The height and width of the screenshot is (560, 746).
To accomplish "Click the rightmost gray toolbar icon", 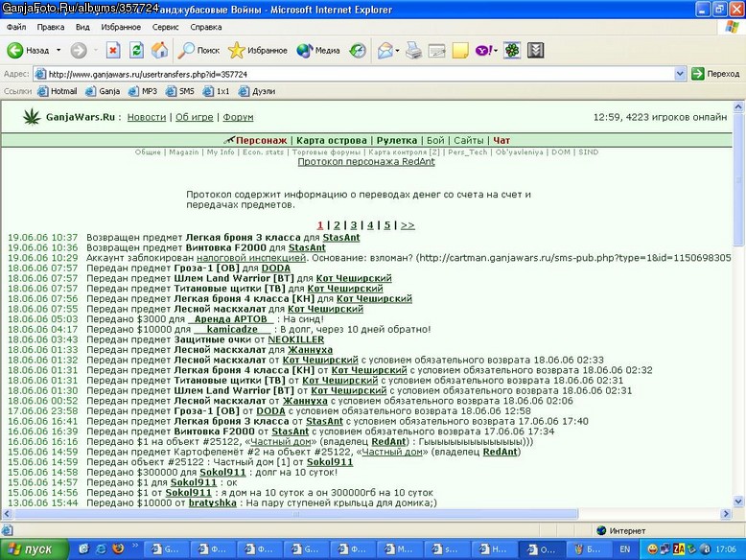I will (x=536, y=50).
